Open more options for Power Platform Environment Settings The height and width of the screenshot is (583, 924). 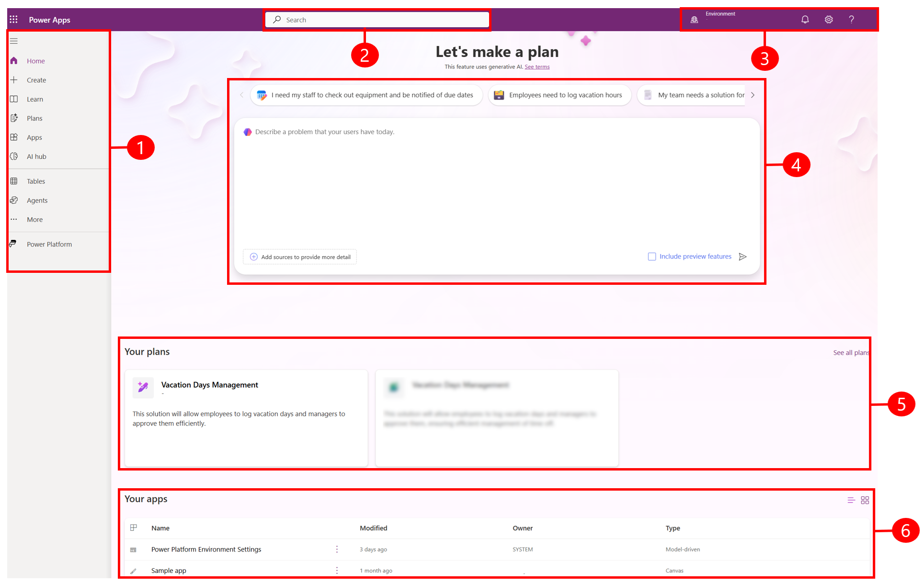coord(337,549)
